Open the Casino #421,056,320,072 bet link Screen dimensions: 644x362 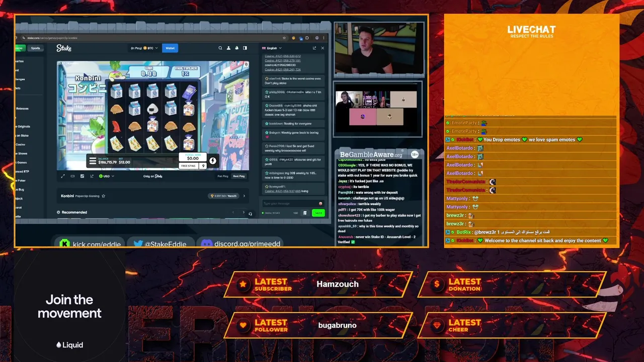click(283, 56)
